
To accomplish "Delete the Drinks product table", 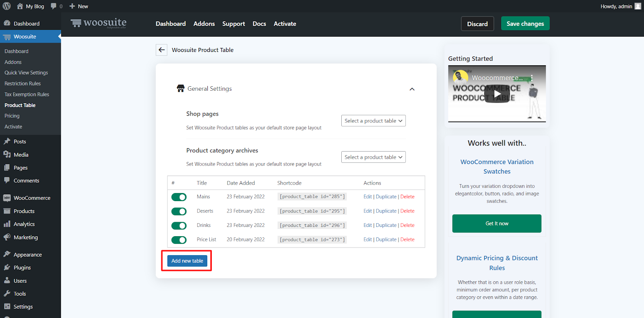I will (x=407, y=225).
